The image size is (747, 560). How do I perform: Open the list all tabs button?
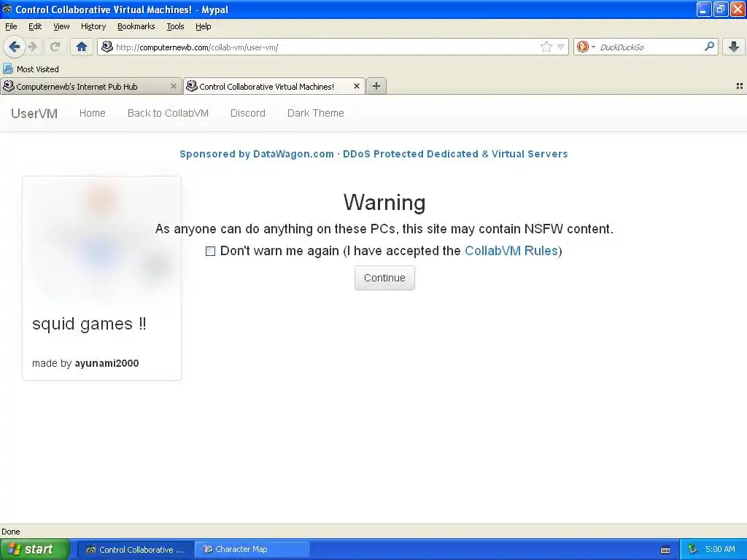pyautogui.click(x=740, y=86)
